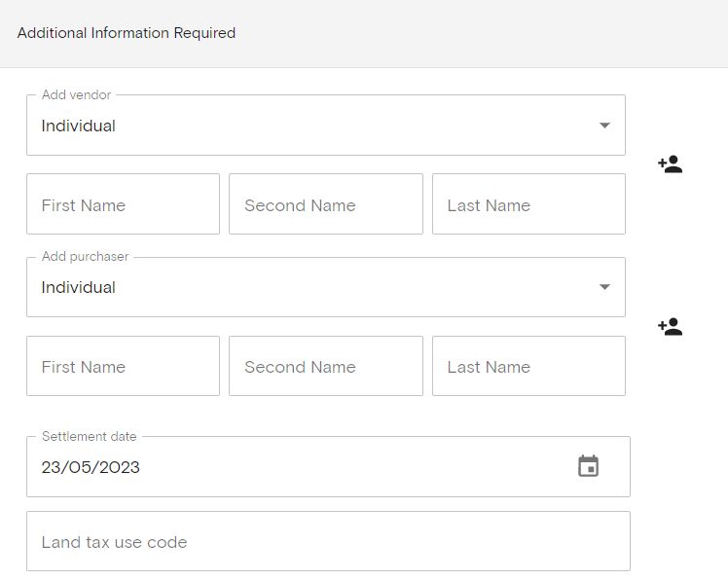Expand the Add vendor dropdown arrow
728x581 pixels.
[x=604, y=125]
